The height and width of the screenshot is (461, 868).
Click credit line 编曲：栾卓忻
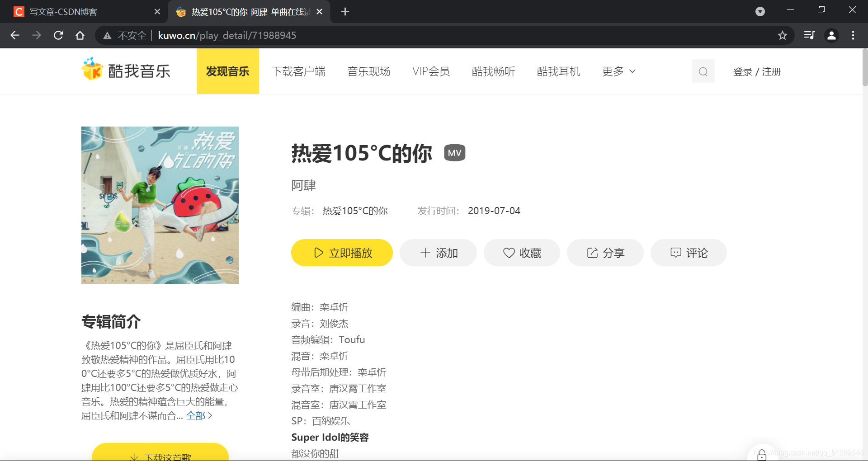click(320, 307)
